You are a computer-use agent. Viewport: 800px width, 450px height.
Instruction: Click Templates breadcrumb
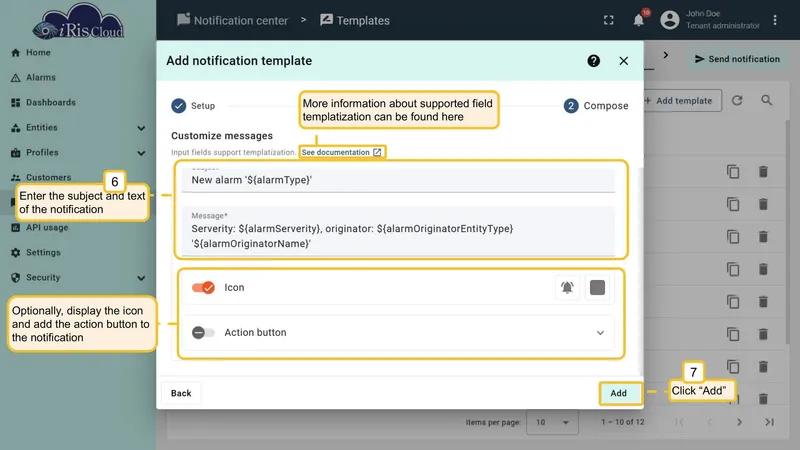pyautogui.click(x=355, y=20)
